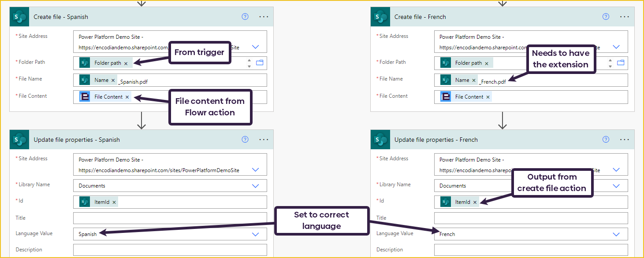The width and height of the screenshot is (644, 258).
Task: Click SharePoint icon of Update file properties - Spanish
Action: [x=19, y=140]
